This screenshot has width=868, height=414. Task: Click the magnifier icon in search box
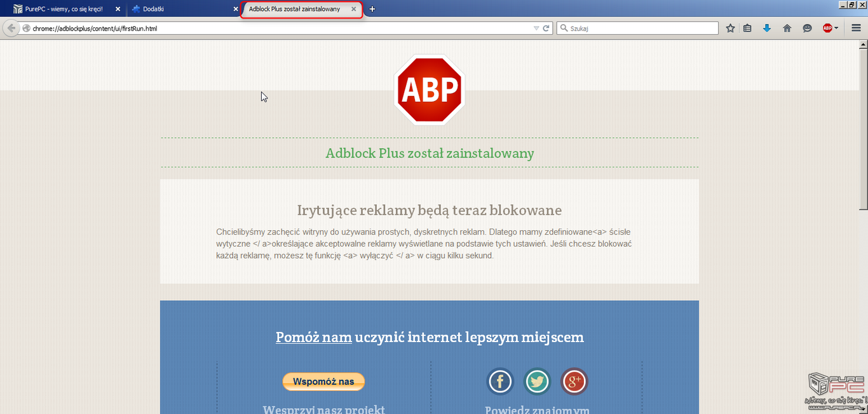[x=564, y=28]
